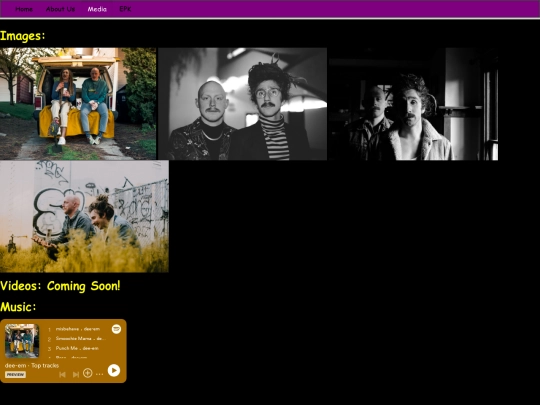This screenshot has width=540, height=405.
Task: Click the Videos: Coming Soon! heading
Action: [x=60, y=286]
